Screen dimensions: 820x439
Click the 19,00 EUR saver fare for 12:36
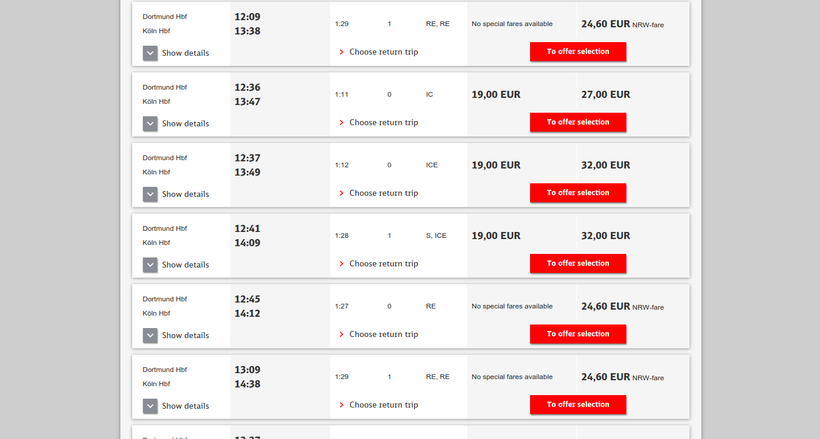pos(496,95)
